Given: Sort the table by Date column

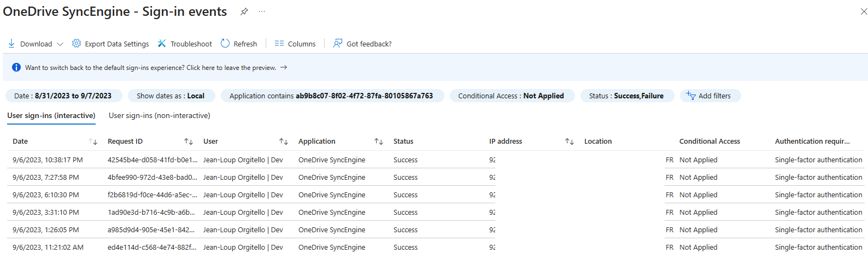Looking at the screenshot, I should tap(93, 142).
